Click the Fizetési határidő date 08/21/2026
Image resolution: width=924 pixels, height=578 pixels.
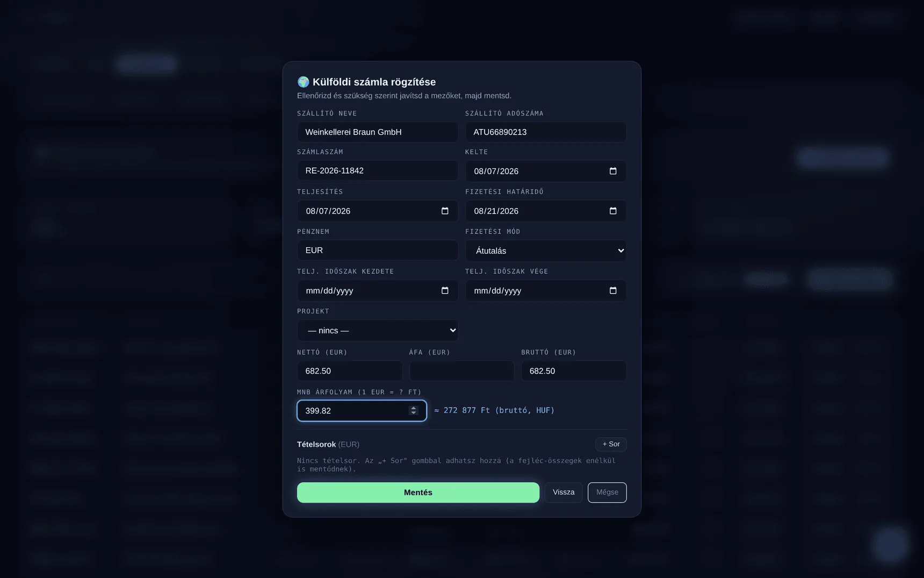coord(496,211)
